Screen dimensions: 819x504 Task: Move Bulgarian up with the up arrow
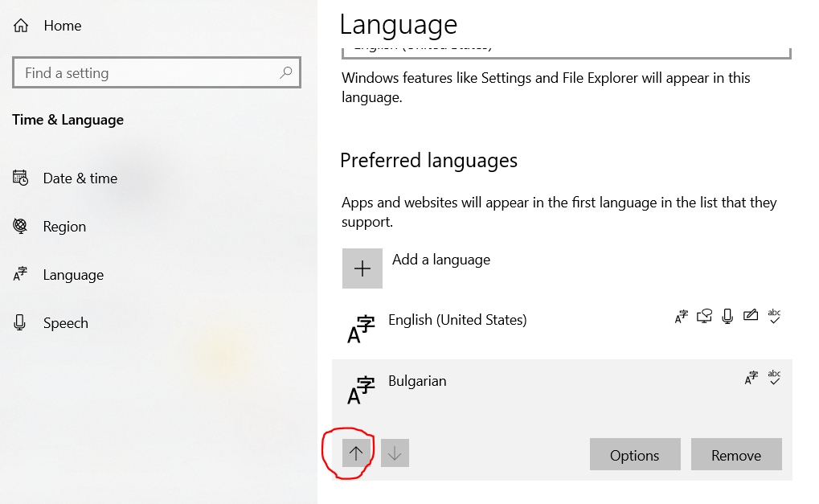tap(356, 453)
